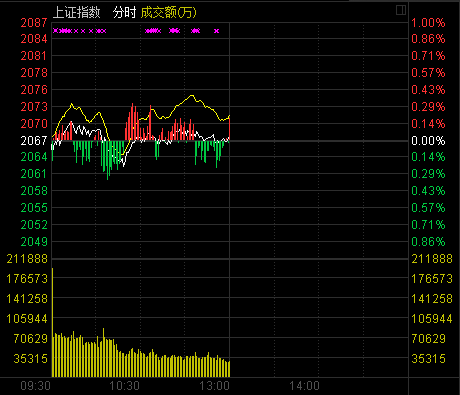The image size is (460, 395).
Task: Open the 成交额(万) indicator label
Action: coord(168,13)
